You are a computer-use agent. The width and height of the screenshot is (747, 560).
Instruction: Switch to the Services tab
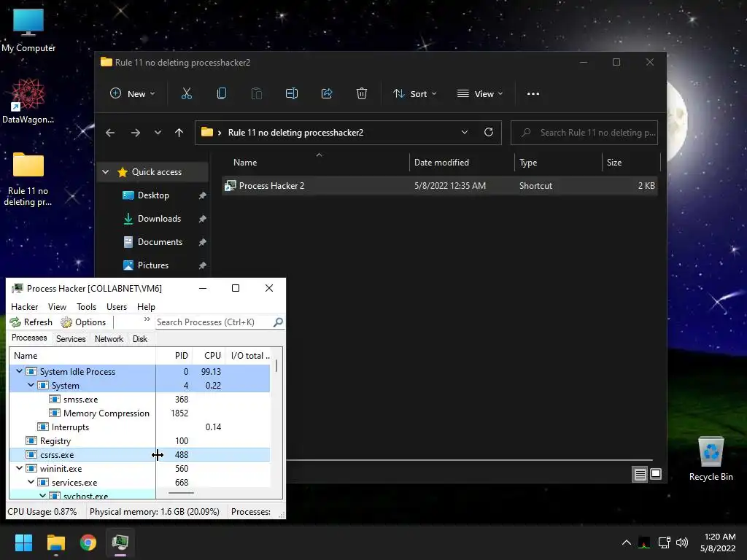[x=71, y=339]
